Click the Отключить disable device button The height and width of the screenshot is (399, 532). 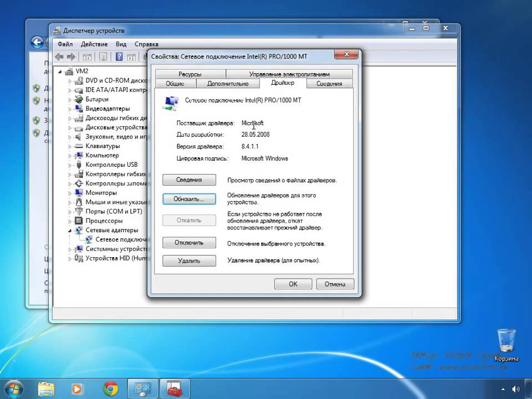[189, 243]
